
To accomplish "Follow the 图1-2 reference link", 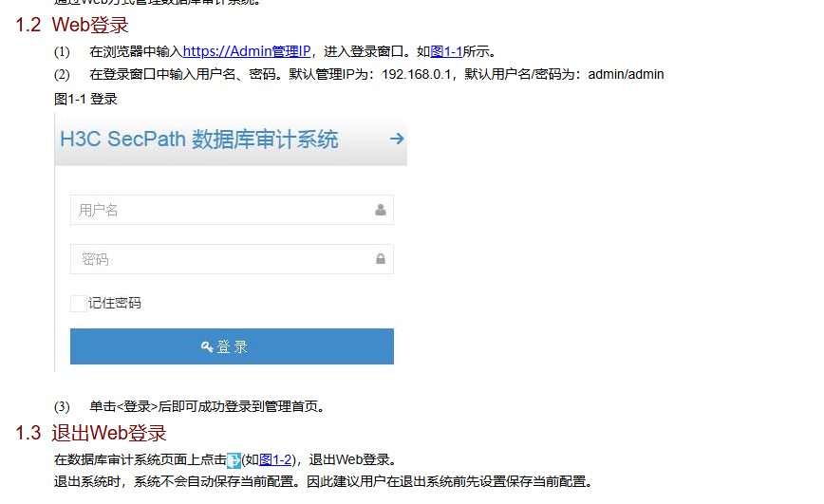I will tap(275, 459).
